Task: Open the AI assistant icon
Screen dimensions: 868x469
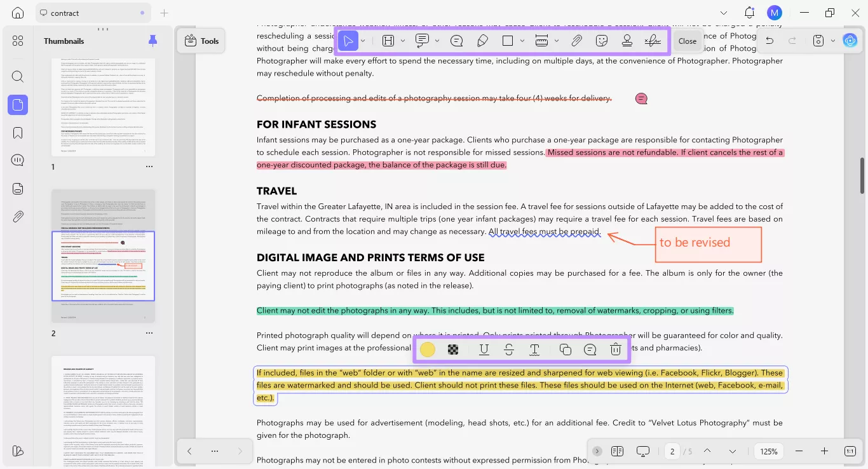Action: 850,41
